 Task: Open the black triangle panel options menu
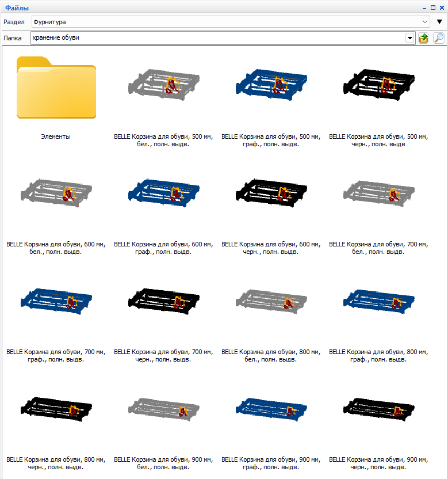(x=439, y=22)
